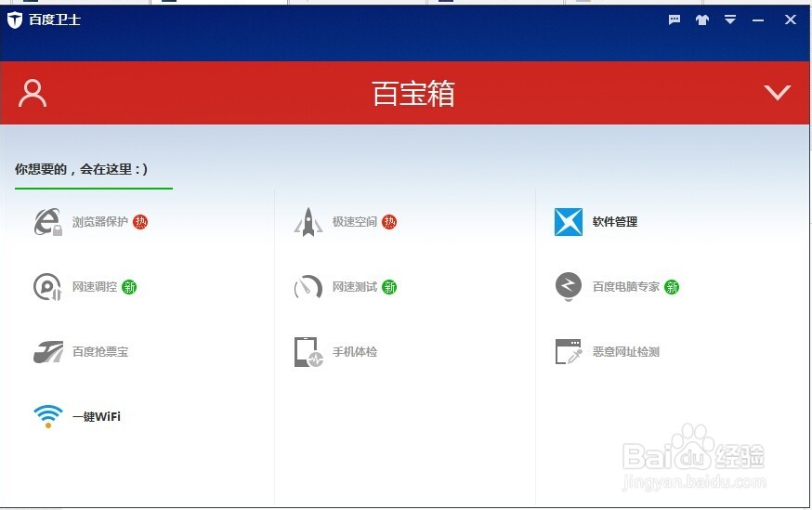This screenshot has width=812, height=510.
Task: Collapse the 百宝箱 panel with chevron
Action: click(x=778, y=93)
